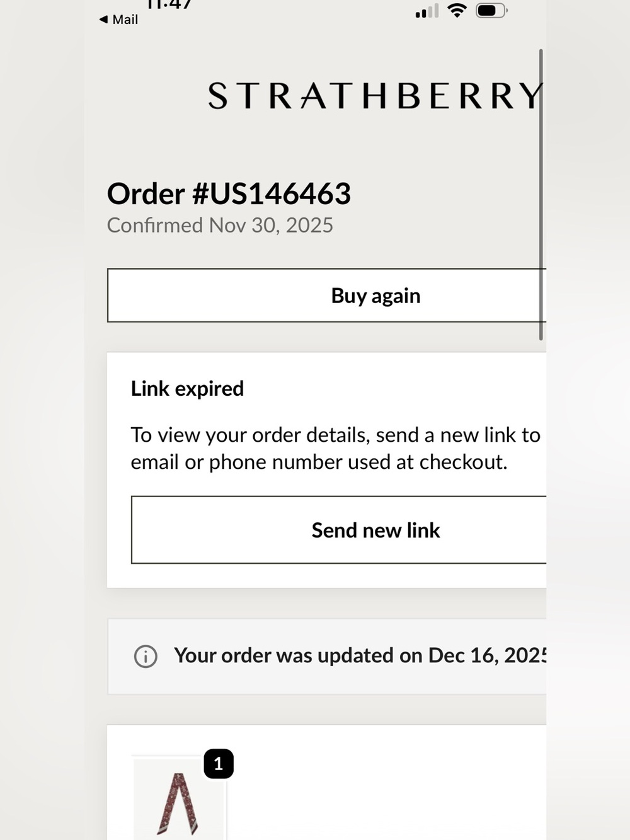Tap the Buy again button
Screen dimensions: 630x840
coord(326,296)
